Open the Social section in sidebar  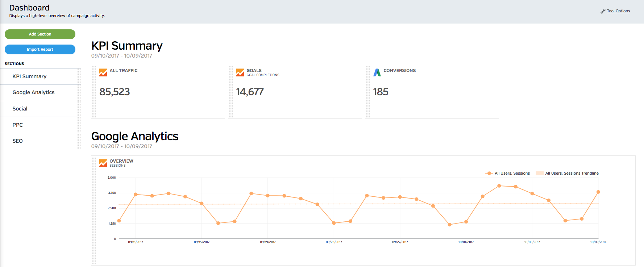(20, 109)
